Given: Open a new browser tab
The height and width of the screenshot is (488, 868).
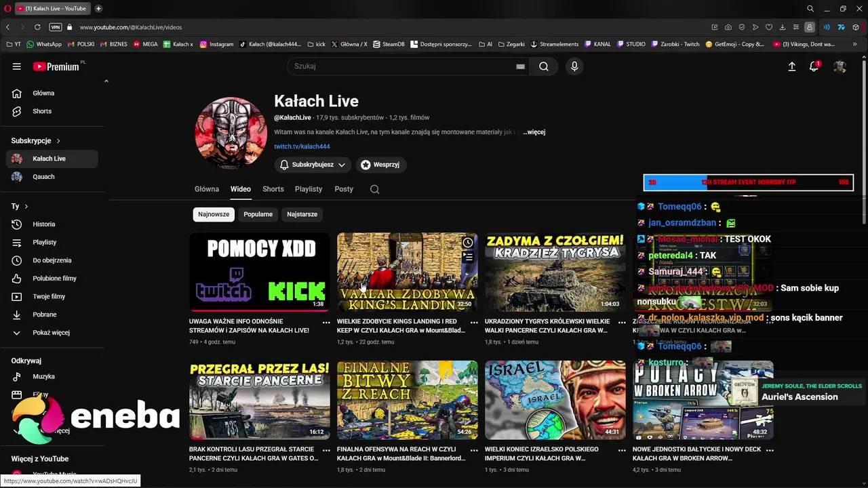Looking at the screenshot, I should click(x=98, y=8).
